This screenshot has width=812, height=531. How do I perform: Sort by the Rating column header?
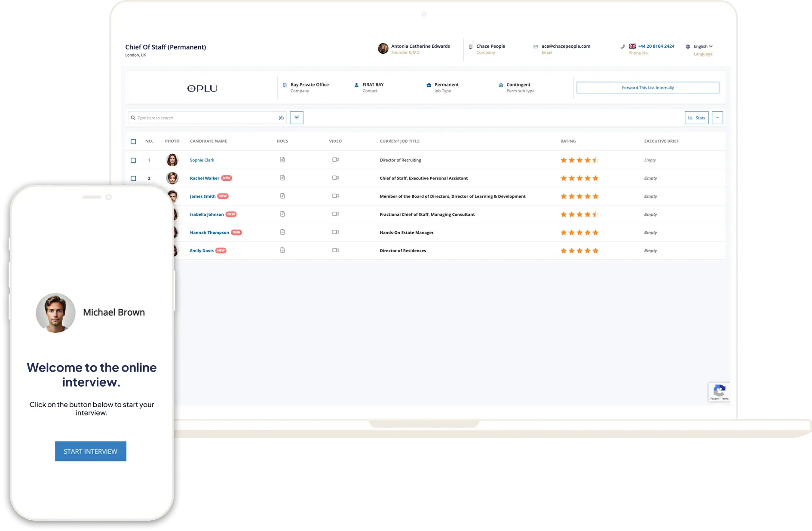click(568, 141)
